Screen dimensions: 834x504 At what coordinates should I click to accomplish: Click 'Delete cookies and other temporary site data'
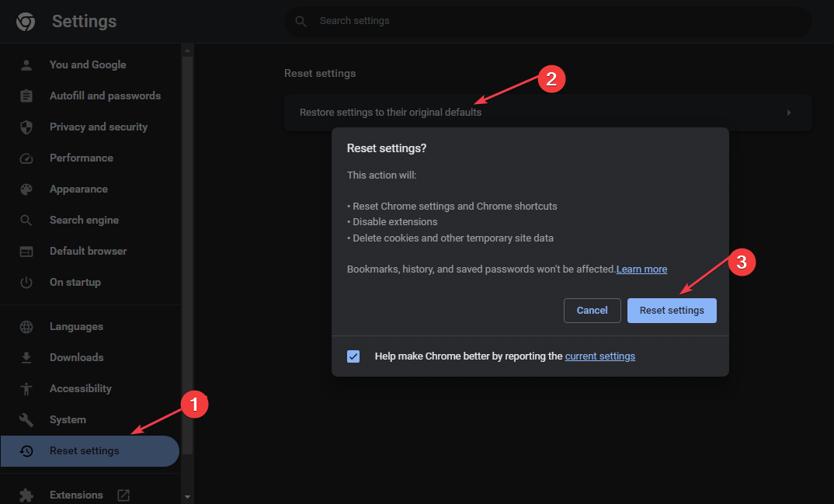(x=450, y=238)
